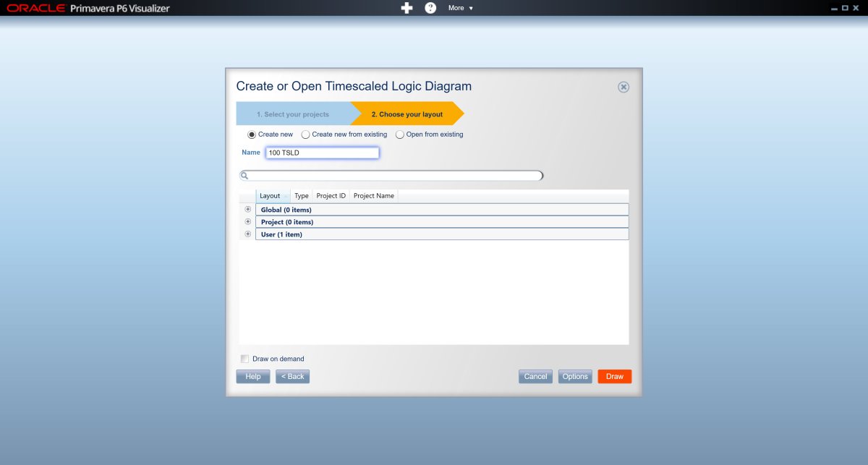The width and height of the screenshot is (868, 465).
Task: Expand the Project (0 items) group
Action: coord(248,221)
